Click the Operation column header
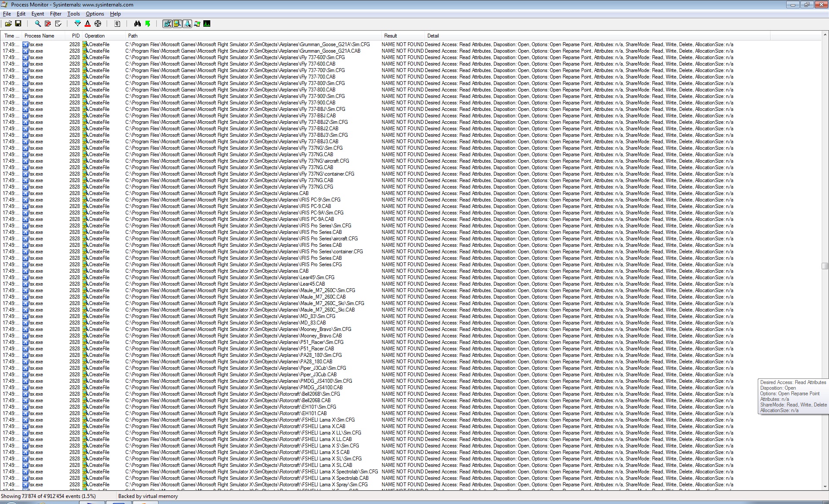The image size is (829, 504). [x=104, y=36]
